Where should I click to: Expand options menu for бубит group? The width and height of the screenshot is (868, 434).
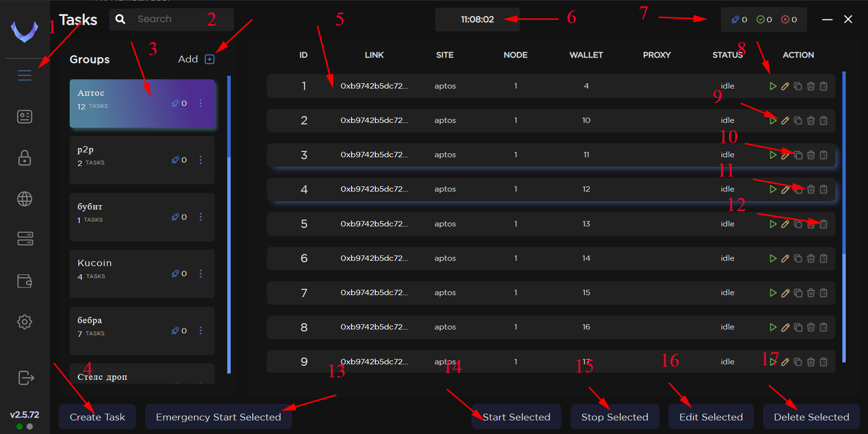coord(201,217)
